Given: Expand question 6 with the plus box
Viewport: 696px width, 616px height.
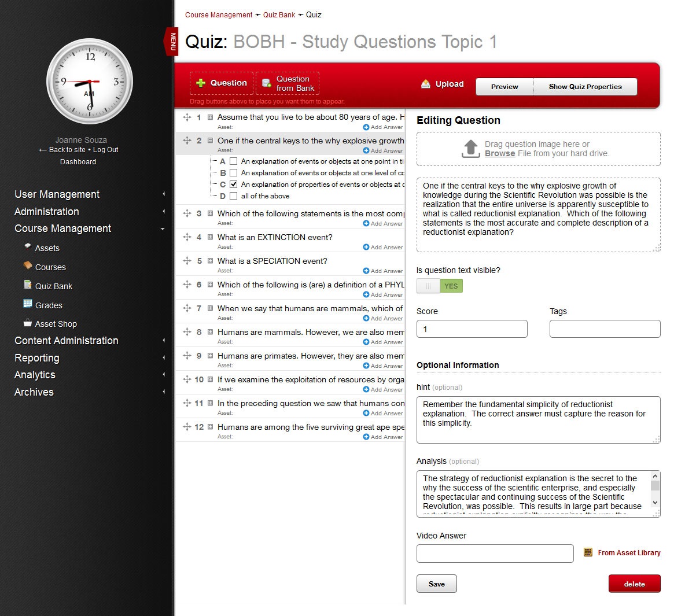Looking at the screenshot, I should pyautogui.click(x=211, y=285).
